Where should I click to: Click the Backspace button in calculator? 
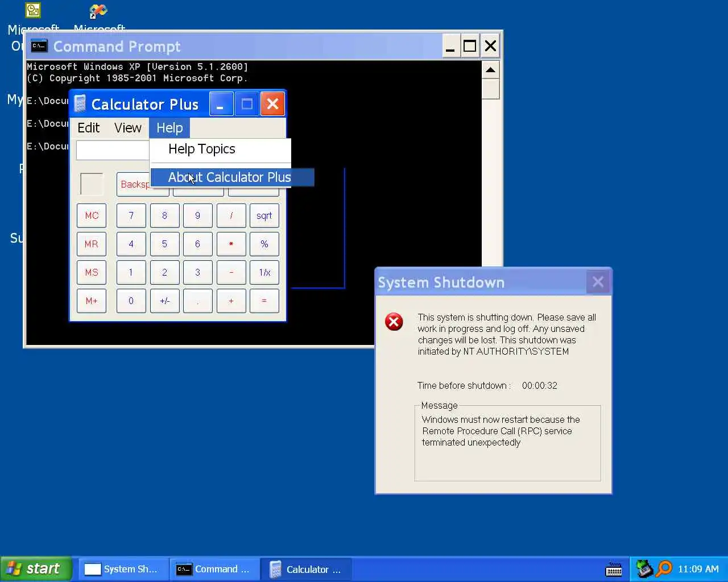click(x=134, y=184)
